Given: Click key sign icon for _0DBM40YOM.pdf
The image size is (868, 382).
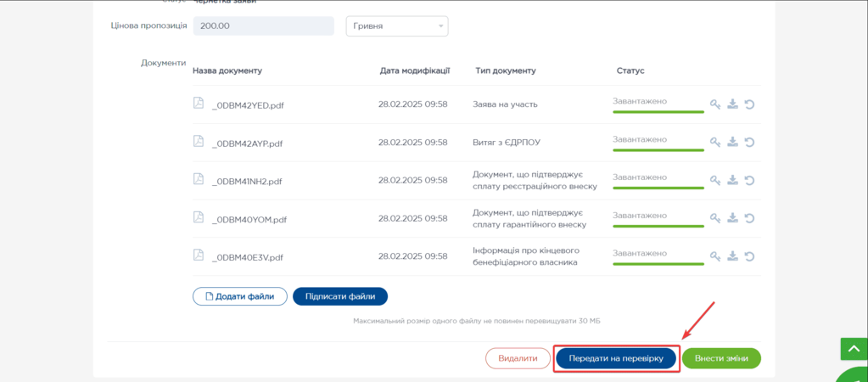Looking at the screenshot, I should tap(715, 218).
